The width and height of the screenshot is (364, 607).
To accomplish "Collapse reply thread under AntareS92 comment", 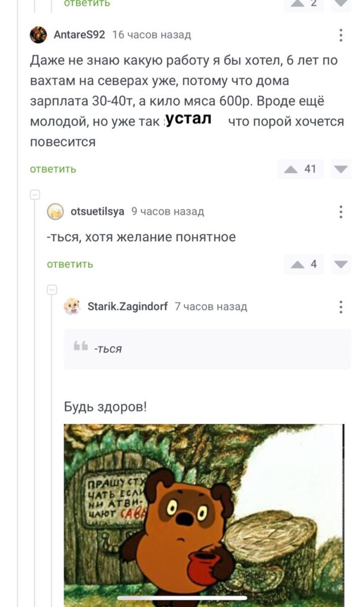I will pyautogui.click(x=35, y=194).
